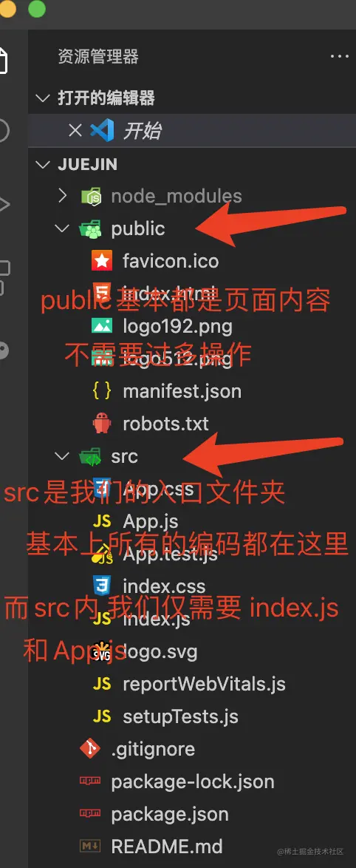Screen dimensions: 356x868
Task: Click the .gitignore git icon
Action: pyautogui.click(x=90, y=748)
